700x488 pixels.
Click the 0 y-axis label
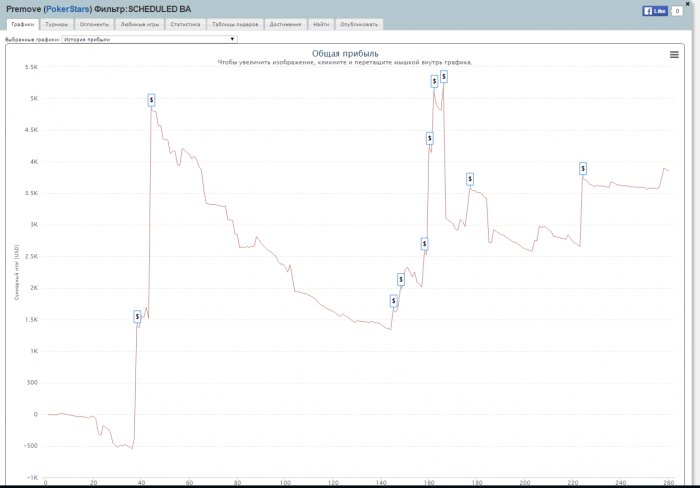pos(36,414)
